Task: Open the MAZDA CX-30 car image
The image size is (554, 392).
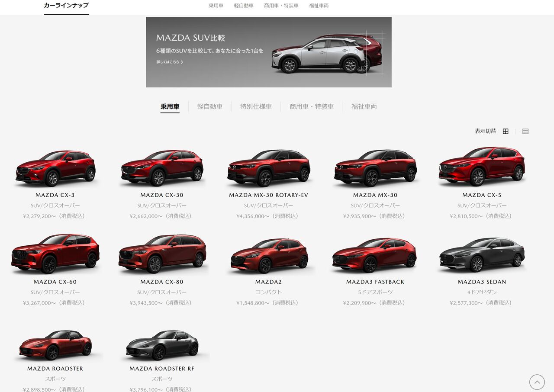Action: (162, 168)
